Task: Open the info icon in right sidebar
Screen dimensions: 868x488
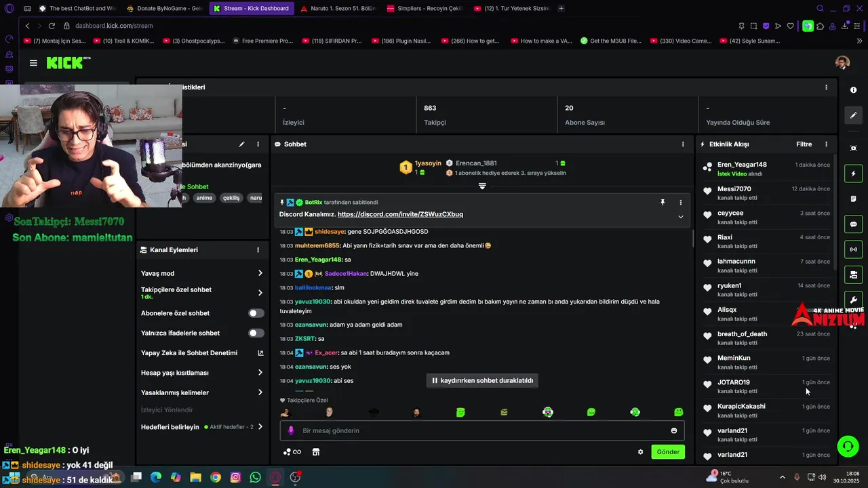Action: pos(853,90)
